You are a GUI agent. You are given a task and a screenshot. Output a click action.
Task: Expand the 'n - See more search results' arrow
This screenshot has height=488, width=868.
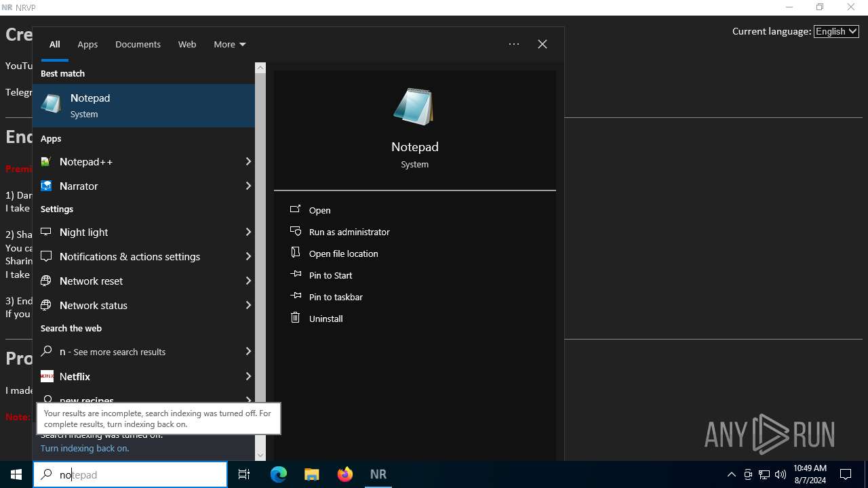(x=248, y=351)
